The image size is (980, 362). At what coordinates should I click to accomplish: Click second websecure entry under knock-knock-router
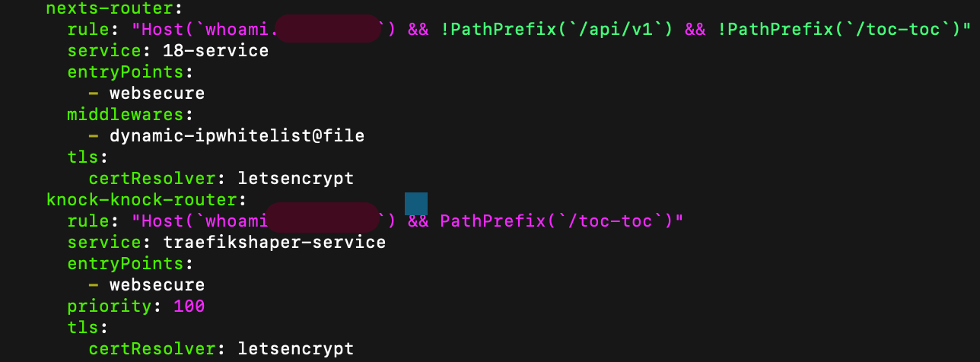click(x=157, y=285)
